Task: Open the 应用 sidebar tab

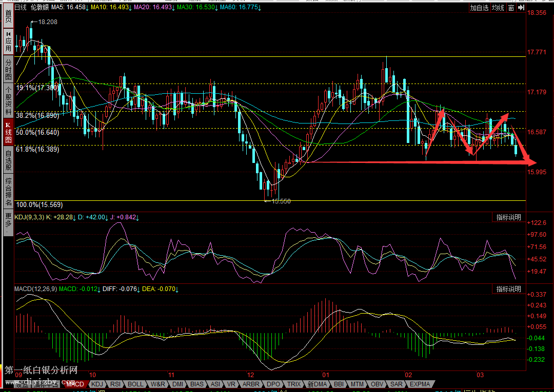Action: click(x=8, y=42)
